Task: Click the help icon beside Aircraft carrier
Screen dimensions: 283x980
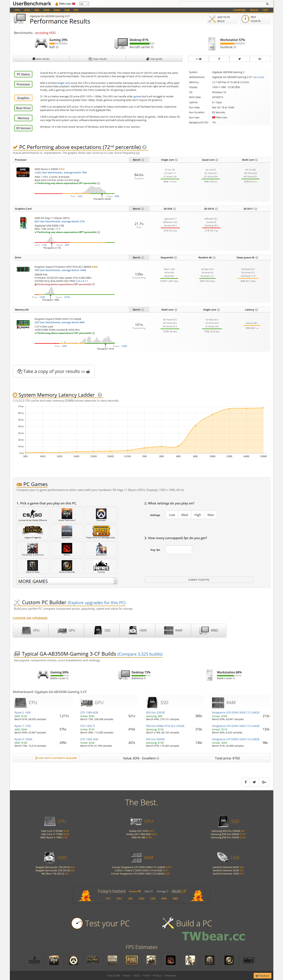Action: tap(152, 47)
